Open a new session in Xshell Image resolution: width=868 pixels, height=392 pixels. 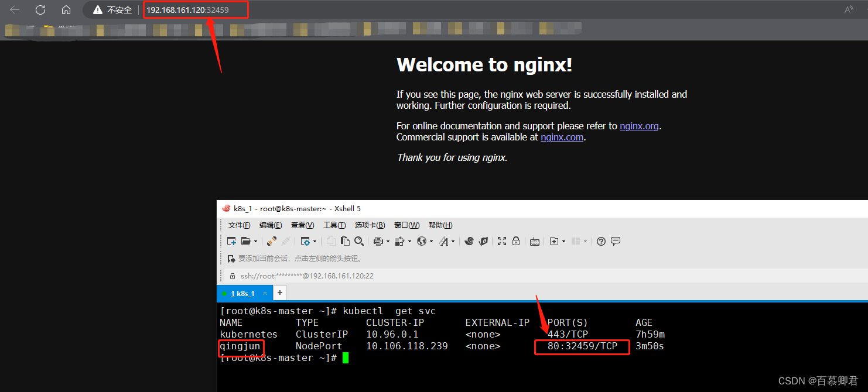click(231, 241)
